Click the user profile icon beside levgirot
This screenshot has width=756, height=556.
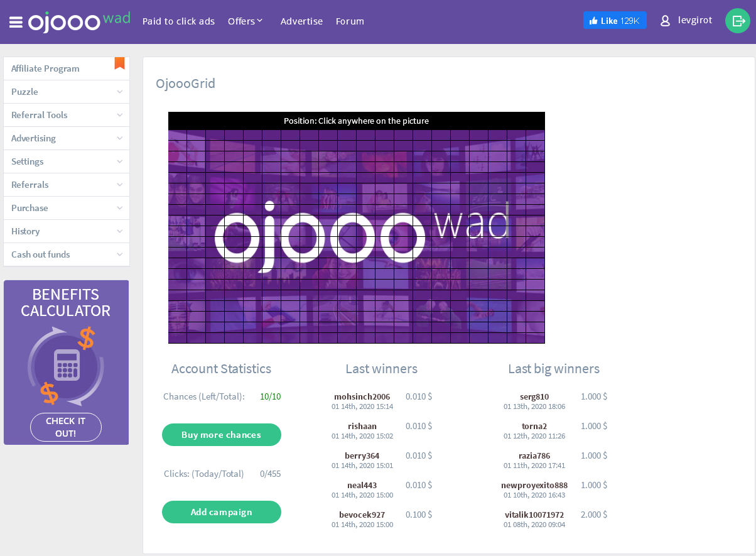pos(666,21)
